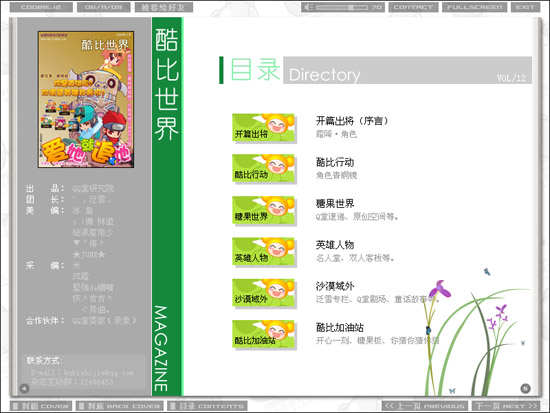Click the date label 06/11/09
Image resolution: width=550 pixels, height=413 pixels.
click(x=103, y=7)
